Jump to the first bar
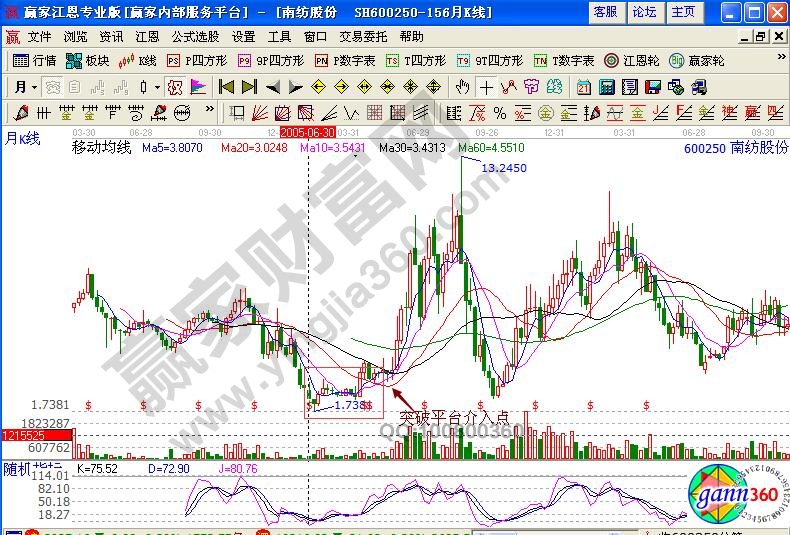 click(226, 86)
